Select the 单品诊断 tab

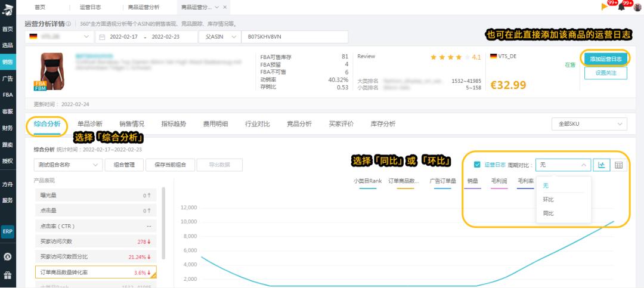[x=90, y=124]
